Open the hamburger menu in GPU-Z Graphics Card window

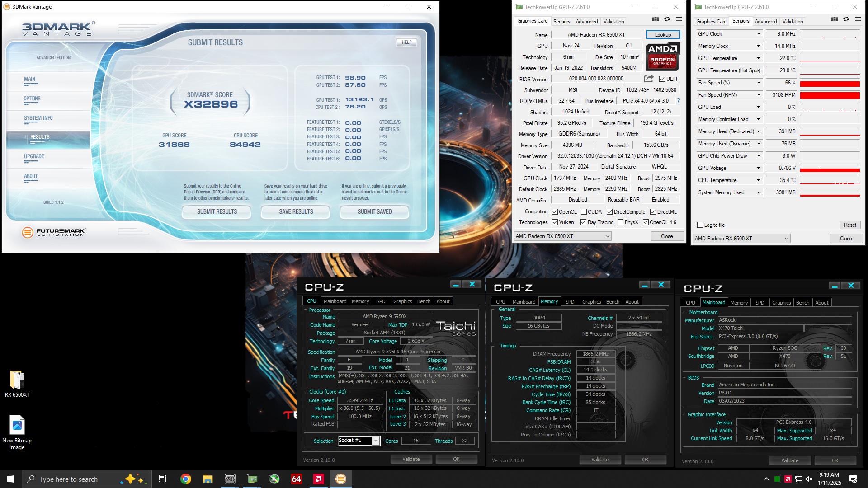pyautogui.click(x=679, y=19)
